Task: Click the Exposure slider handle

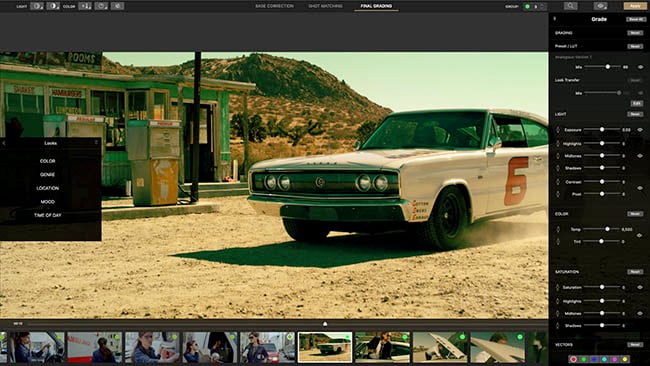Action: click(602, 130)
